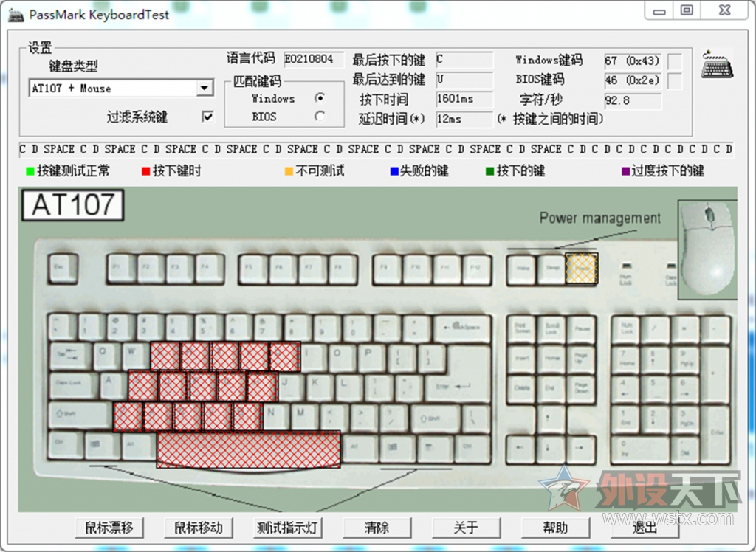
Task: Click the F1 key on keyboard image
Action: 121,269
